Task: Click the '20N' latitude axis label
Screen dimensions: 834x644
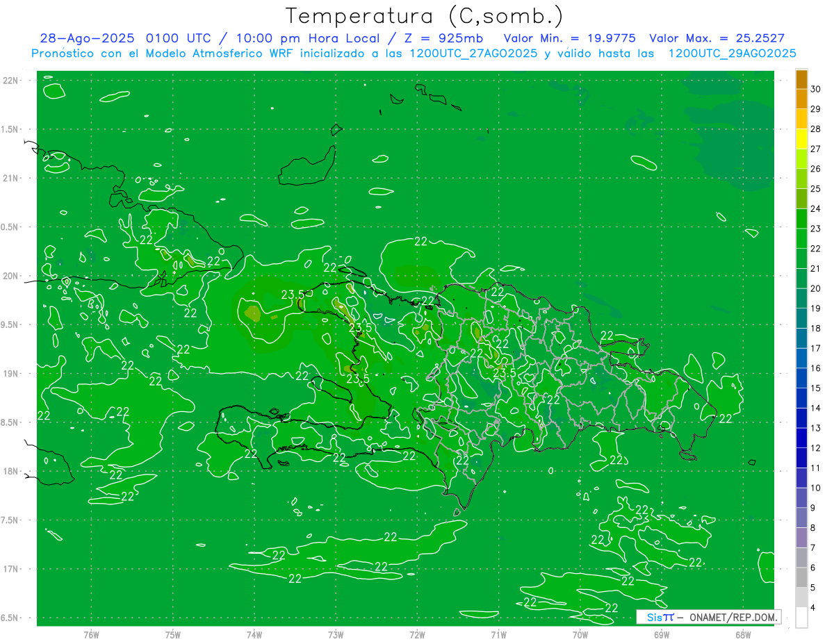Action: (10, 276)
